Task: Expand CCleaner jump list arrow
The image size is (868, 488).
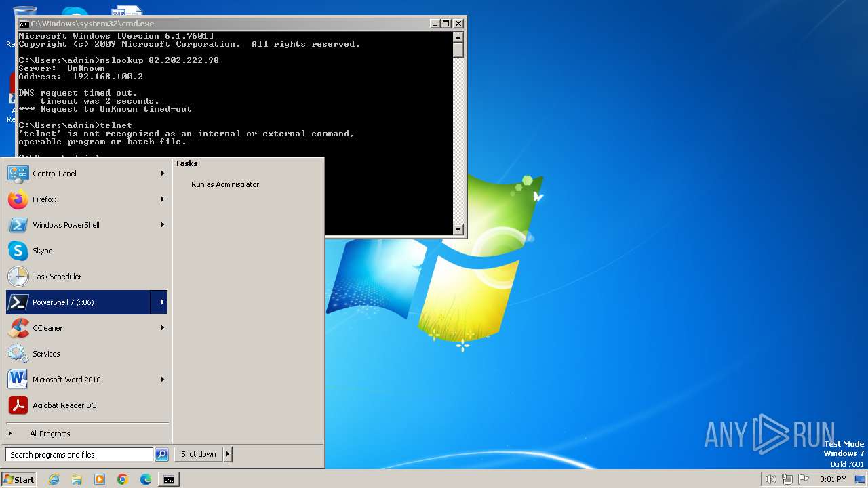Action: point(163,328)
